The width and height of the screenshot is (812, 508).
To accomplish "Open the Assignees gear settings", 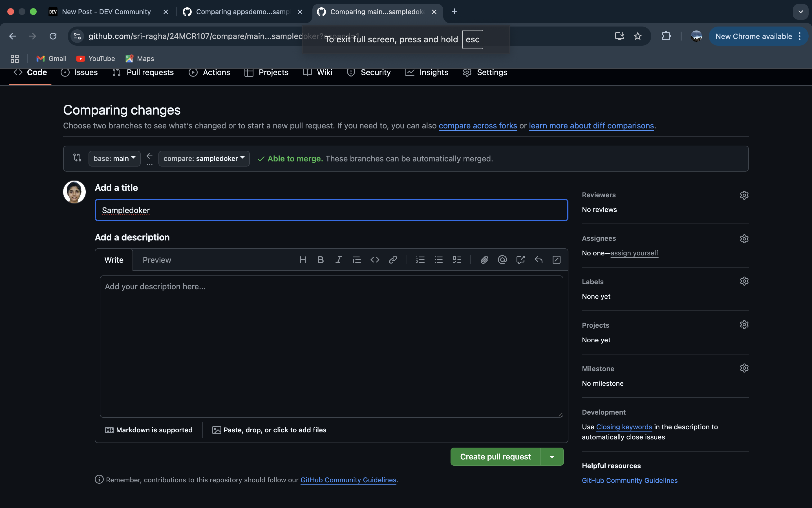I will [744, 238].
